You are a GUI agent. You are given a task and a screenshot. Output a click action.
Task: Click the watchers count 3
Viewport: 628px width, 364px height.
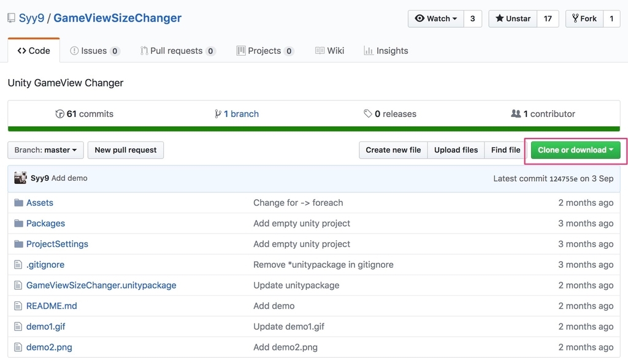[x=473, y=19]
